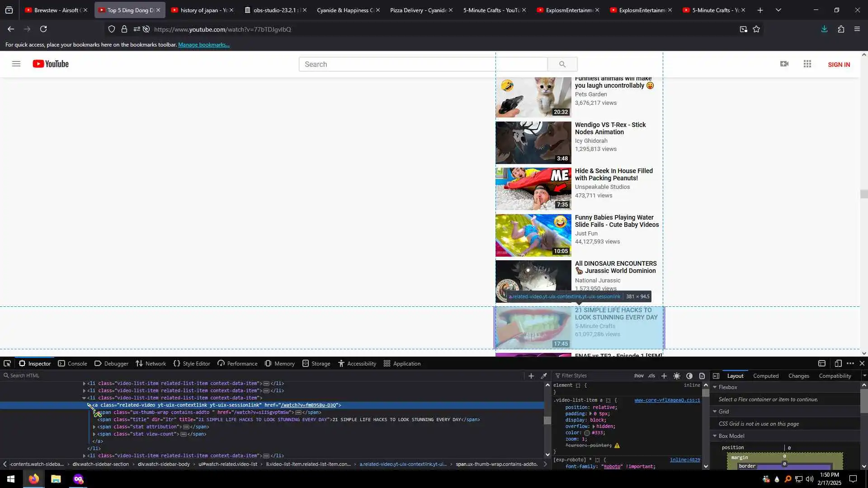Open Firefox downloads arrow icon
This screenshot has width=868, height=488.
824,29
